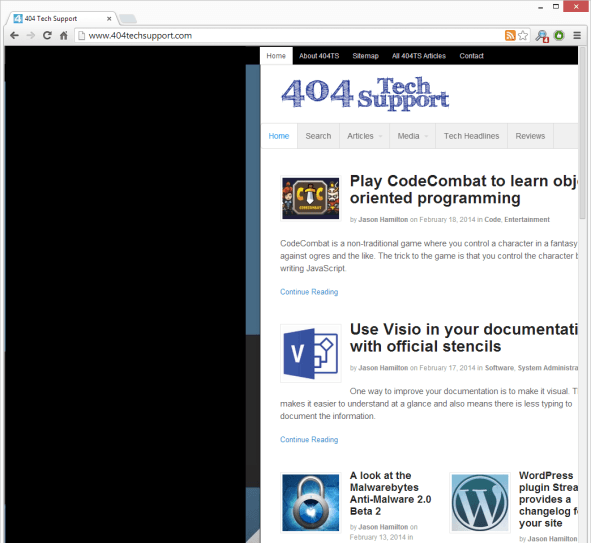Click the green circular extension icon

[x=559, y=35]
